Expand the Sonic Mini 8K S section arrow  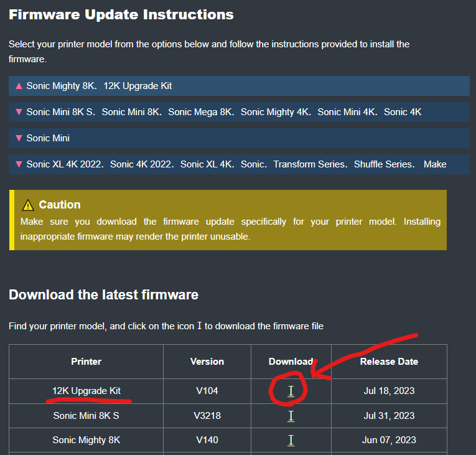[x=19, y=112]
